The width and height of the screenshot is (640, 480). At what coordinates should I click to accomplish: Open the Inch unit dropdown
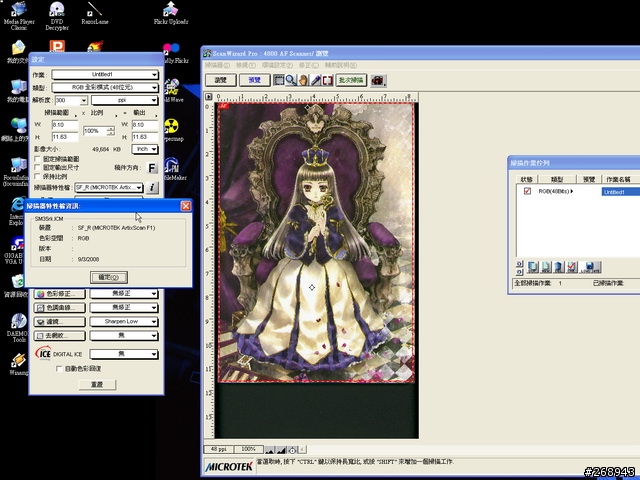[144, 149]
